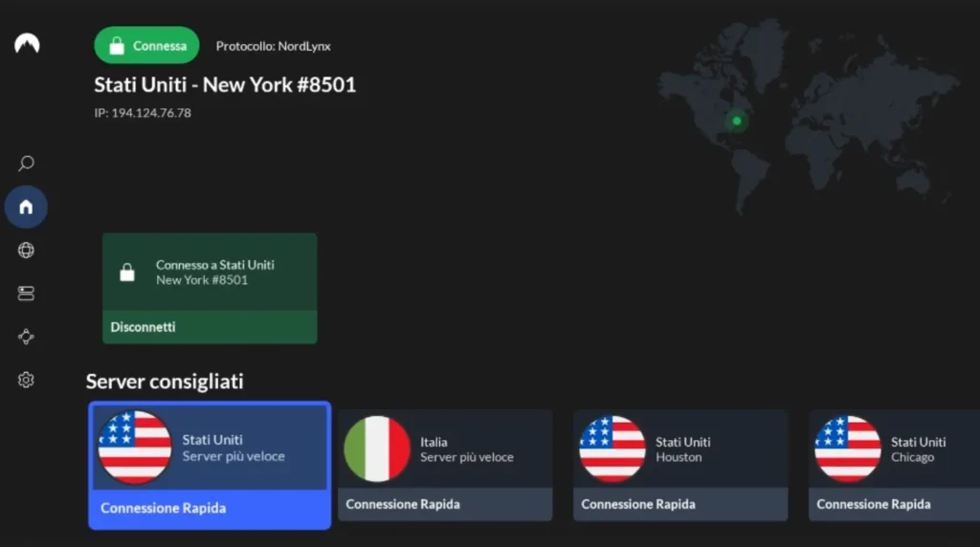
Task: Click the lock icon in connection card
Action: coord(127,273)
